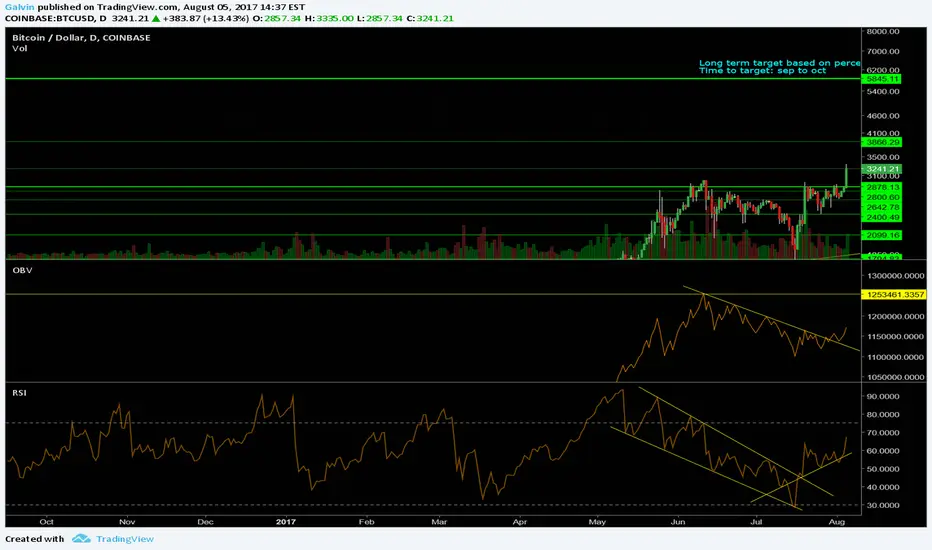Click the Long term target annotation text

point(779,62)
